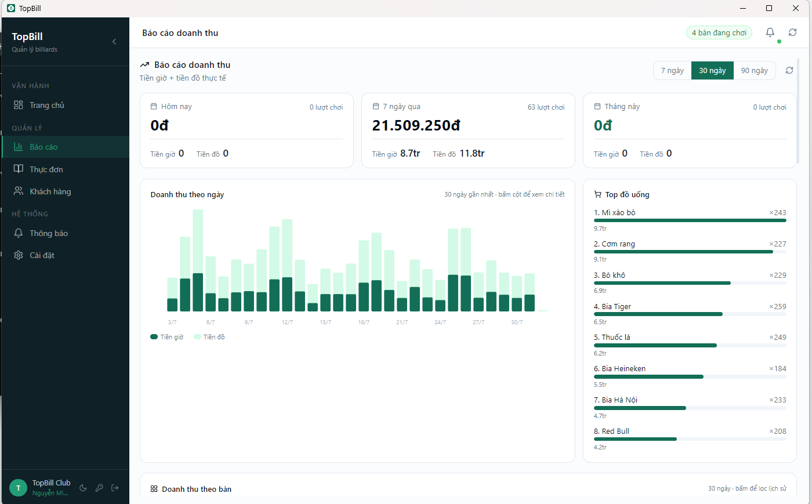Click the '5. Thuốc lá' item name
This screenshot has height=504, width=812.
tap(612, 338)
